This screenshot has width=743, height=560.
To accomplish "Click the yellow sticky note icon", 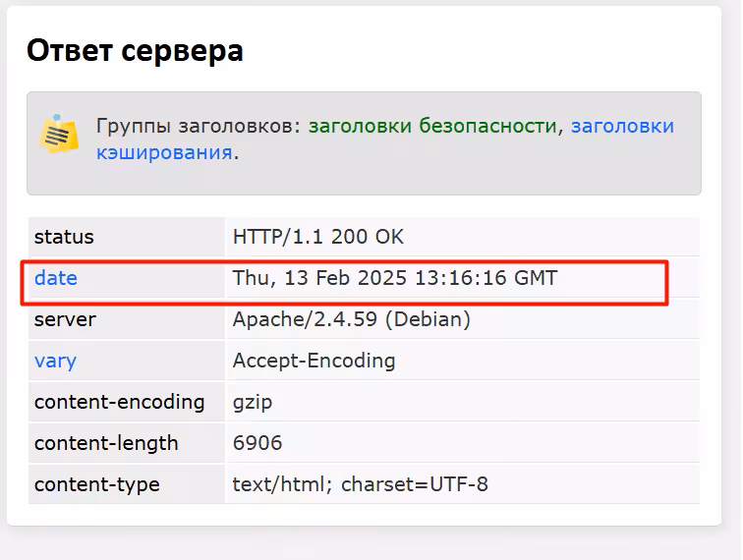I will (x=59, y=134).
